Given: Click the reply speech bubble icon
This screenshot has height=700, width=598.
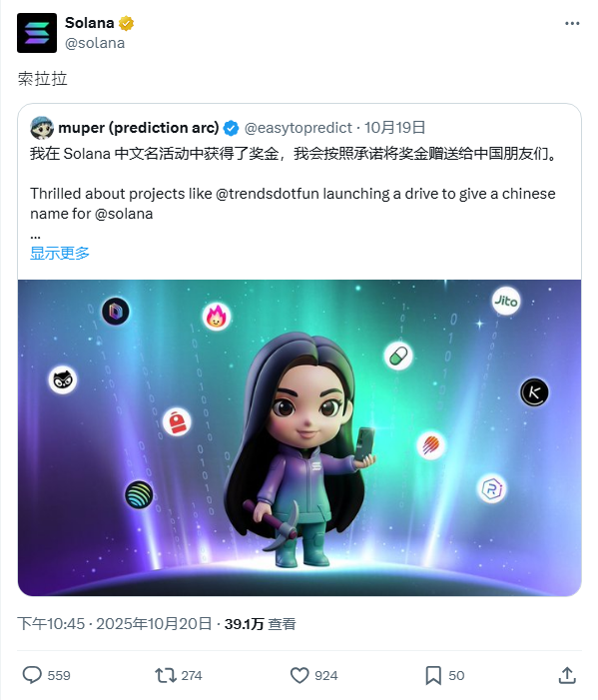Looking at the screenshot, I should click(32, 675).
